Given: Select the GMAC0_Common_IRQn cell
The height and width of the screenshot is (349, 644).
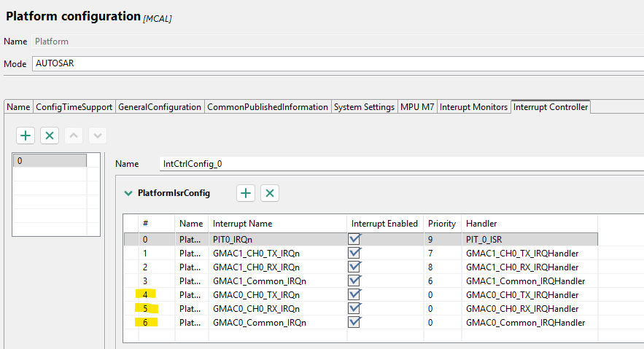Looking at the screenshot, I should click(278, 322).
